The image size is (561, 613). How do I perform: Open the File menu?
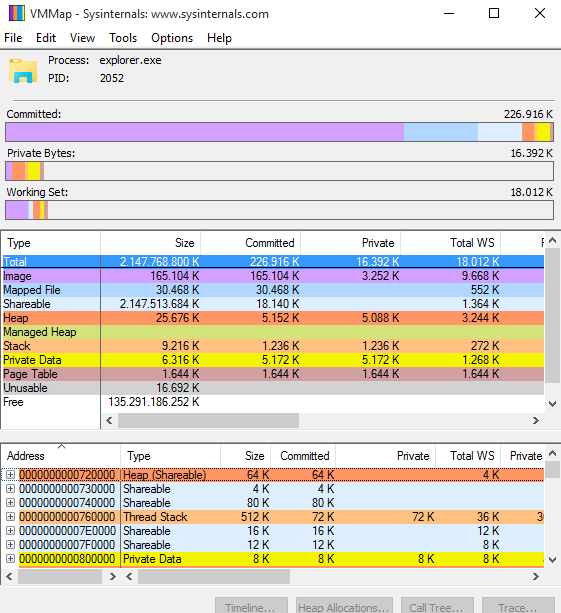tap(13, 38)
